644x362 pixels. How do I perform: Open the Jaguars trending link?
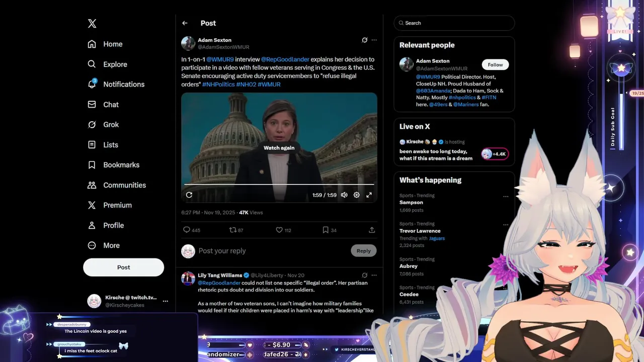point(437,238)
